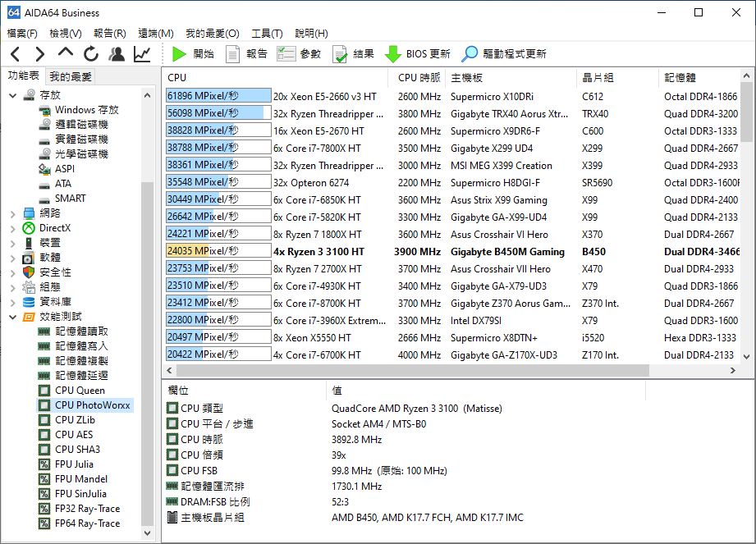Click the green BIOS 更新 download arrow
Screen dimensions: 756x544
point(392,54)
